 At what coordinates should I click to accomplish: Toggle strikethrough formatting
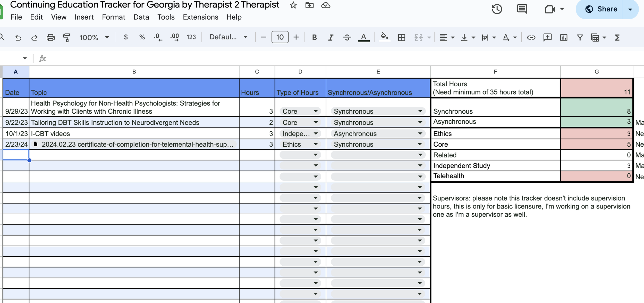(347, 37)
